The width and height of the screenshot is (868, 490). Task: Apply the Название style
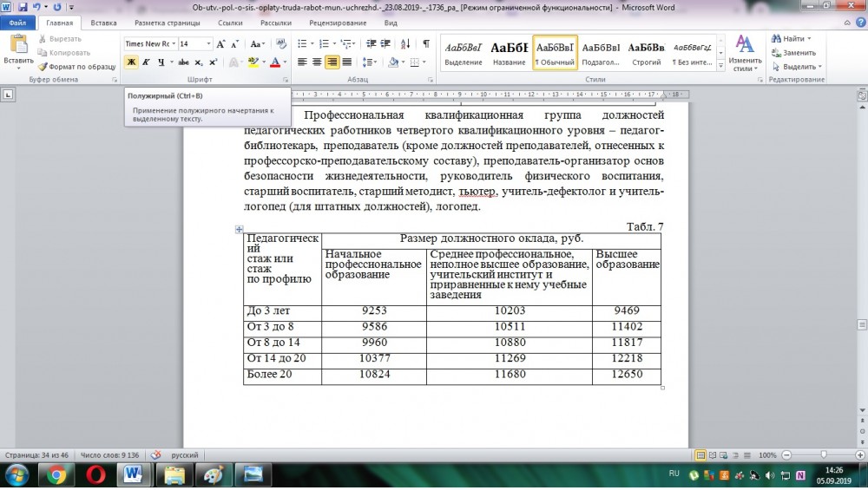tap(509, 54)
